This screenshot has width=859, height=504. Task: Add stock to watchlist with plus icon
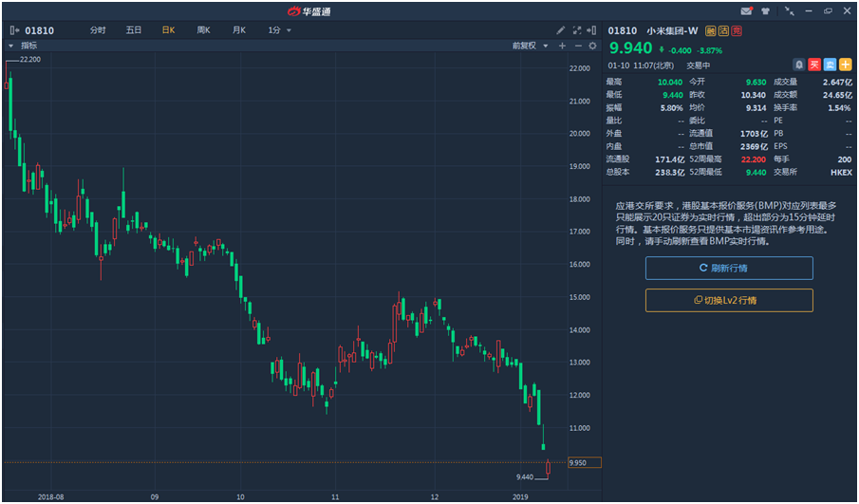[845, 65]
